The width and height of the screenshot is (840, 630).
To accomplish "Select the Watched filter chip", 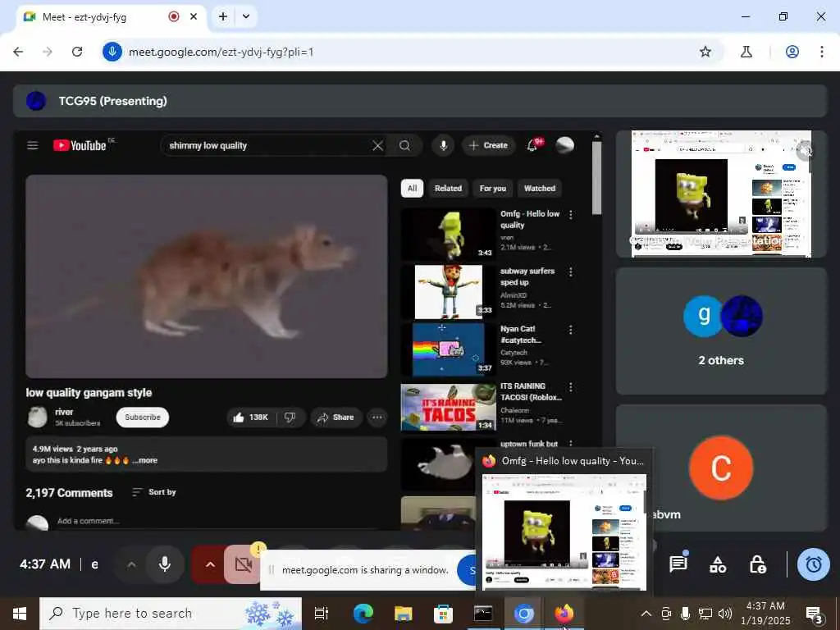I will tap(540, 188).
